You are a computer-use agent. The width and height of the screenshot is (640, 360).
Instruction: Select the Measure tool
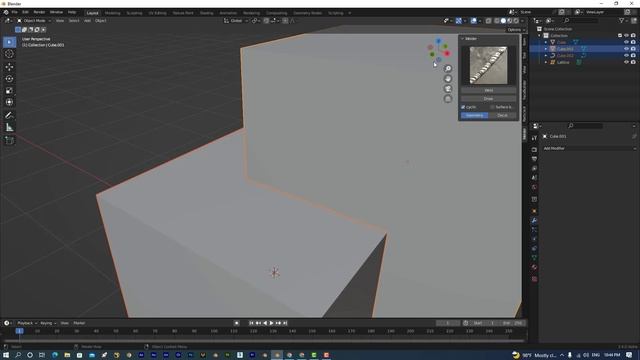(9, 127)
